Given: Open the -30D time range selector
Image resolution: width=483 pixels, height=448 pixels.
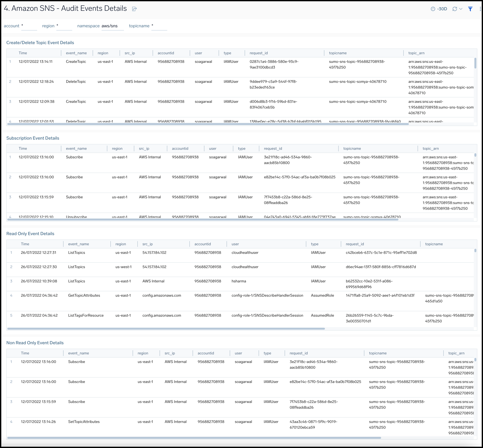Looking at the screenshot, I should (x=442, y=9).
